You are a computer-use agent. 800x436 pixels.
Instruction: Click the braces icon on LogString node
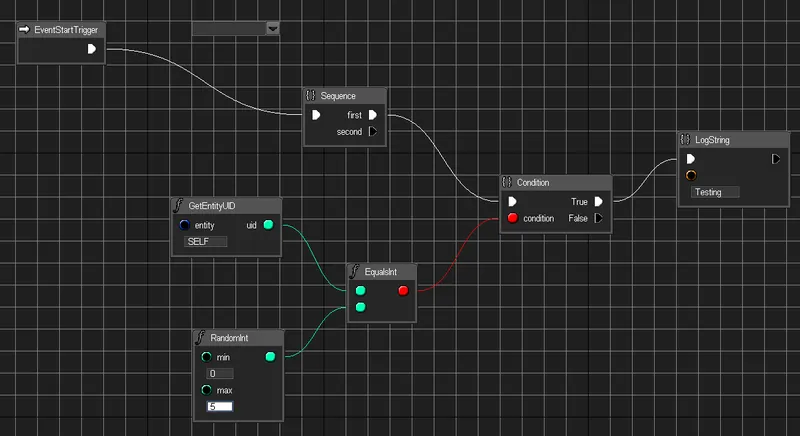point(685,140)
